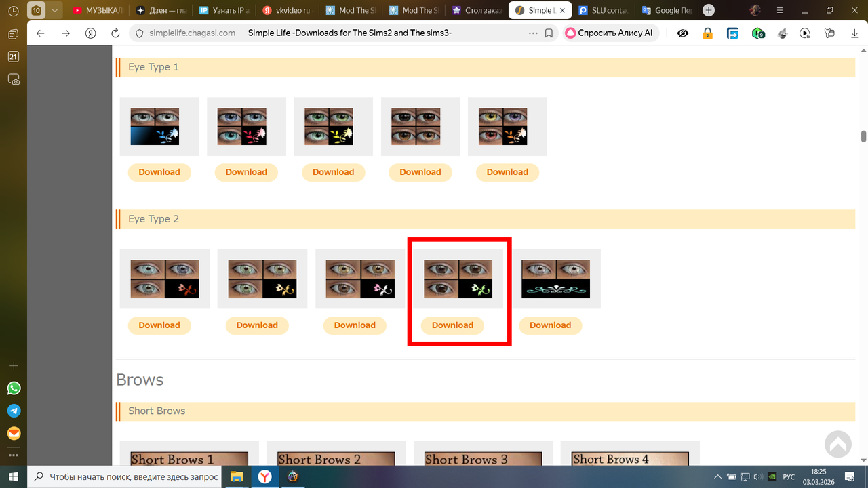
Task: Click the padlock extension icon
Action: (x=707, y=33)
